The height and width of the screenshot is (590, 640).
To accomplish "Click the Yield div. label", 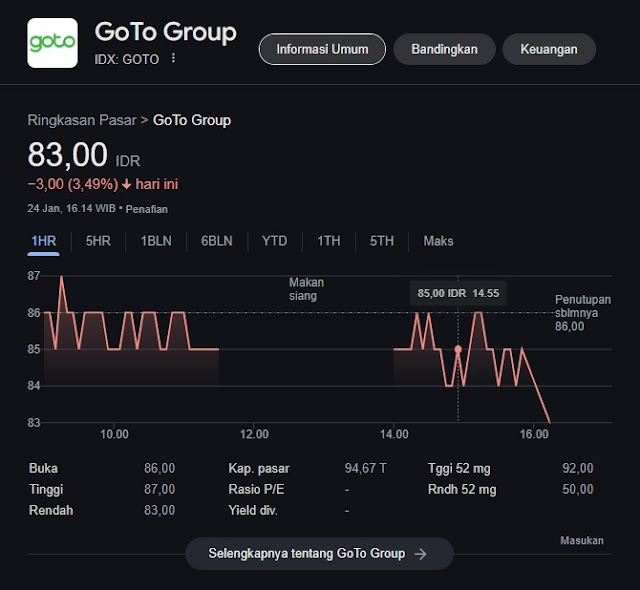I will 253,510.
